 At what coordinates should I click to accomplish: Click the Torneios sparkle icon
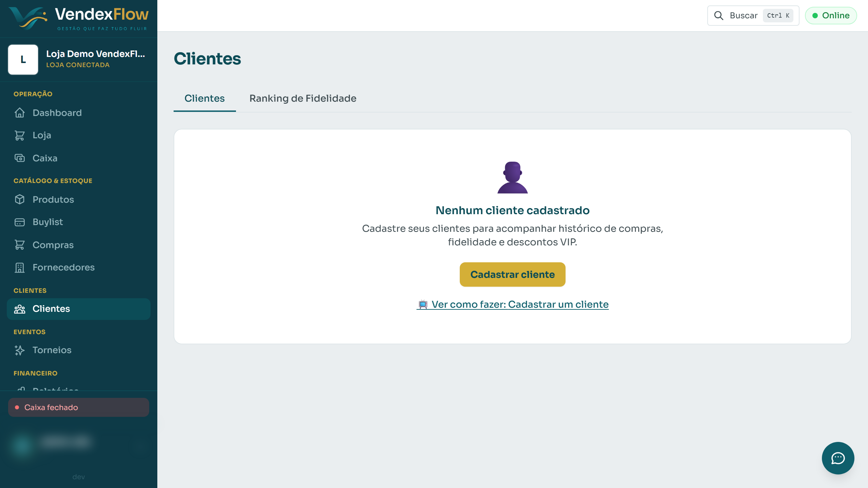[x=20, y=350]
